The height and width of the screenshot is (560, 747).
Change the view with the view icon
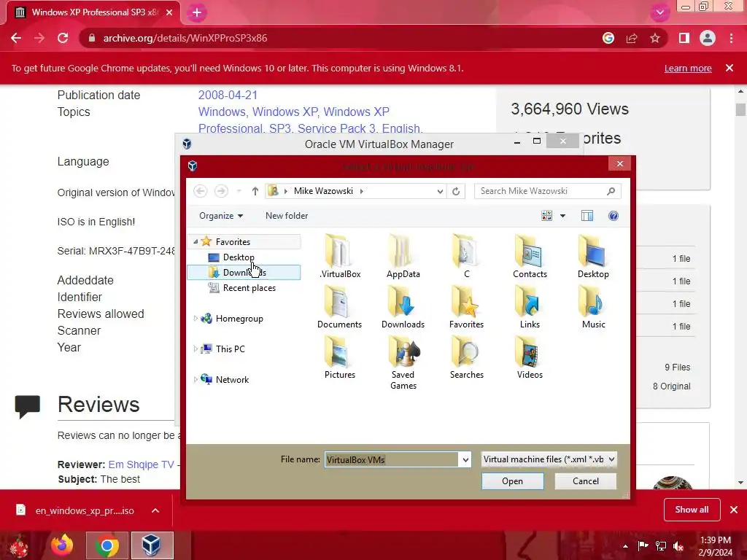pyautogui.click(x=547, y=216)
